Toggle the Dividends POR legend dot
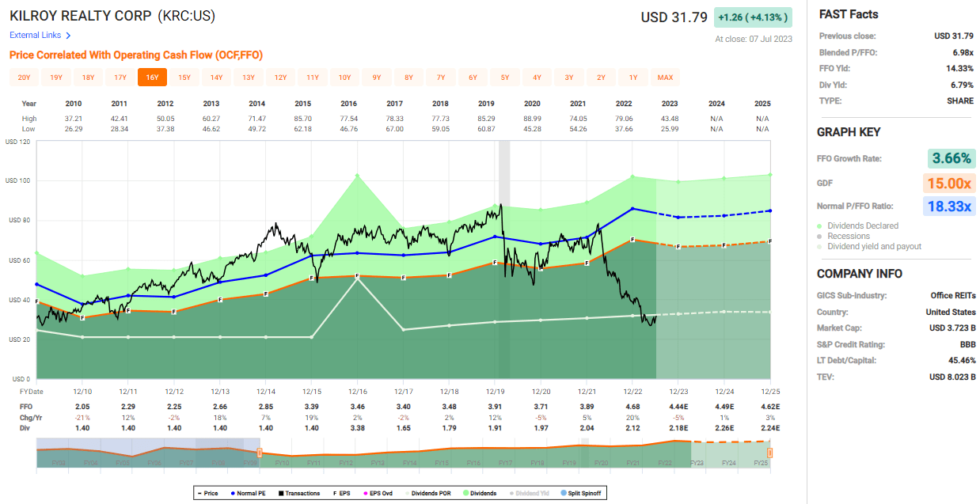 tap(408, 493)
